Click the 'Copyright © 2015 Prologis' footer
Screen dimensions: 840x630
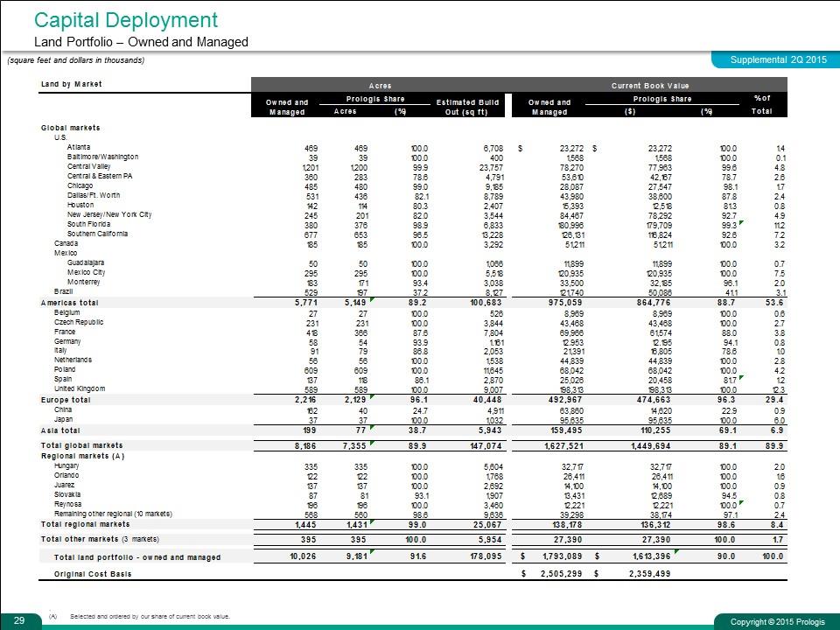778,622
